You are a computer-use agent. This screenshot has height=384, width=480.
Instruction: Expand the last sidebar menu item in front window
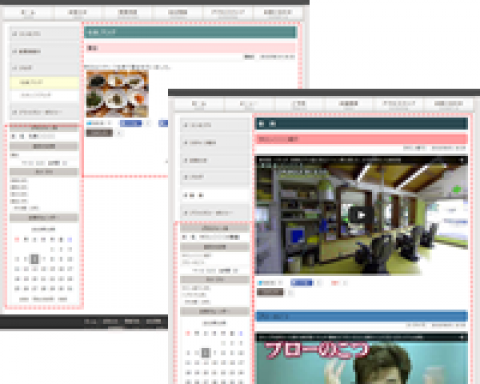coord(215,212)
